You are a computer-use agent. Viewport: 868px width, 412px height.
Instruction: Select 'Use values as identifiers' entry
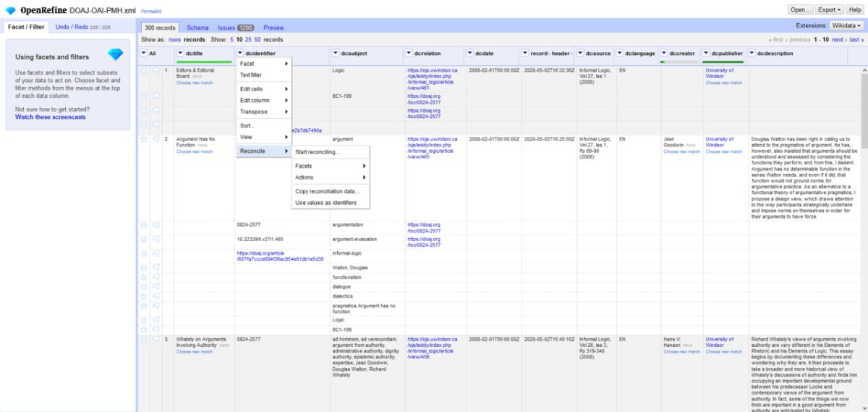click(x=330, y=203)
